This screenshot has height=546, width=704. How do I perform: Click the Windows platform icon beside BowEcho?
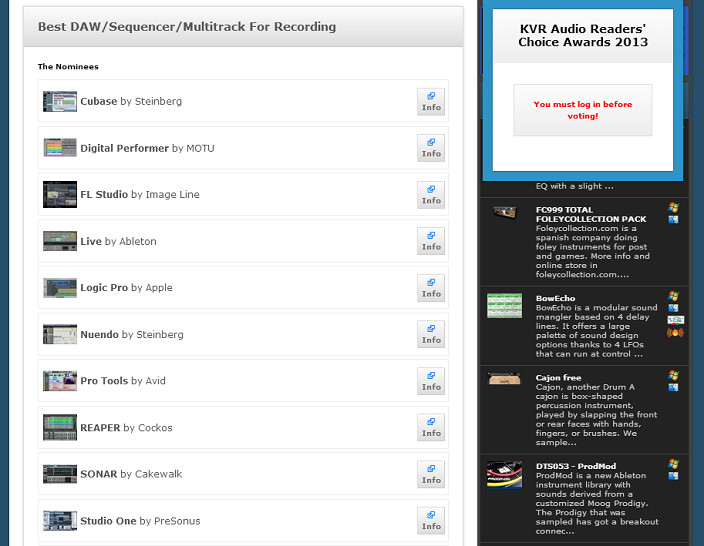click(x=674, y=296)
